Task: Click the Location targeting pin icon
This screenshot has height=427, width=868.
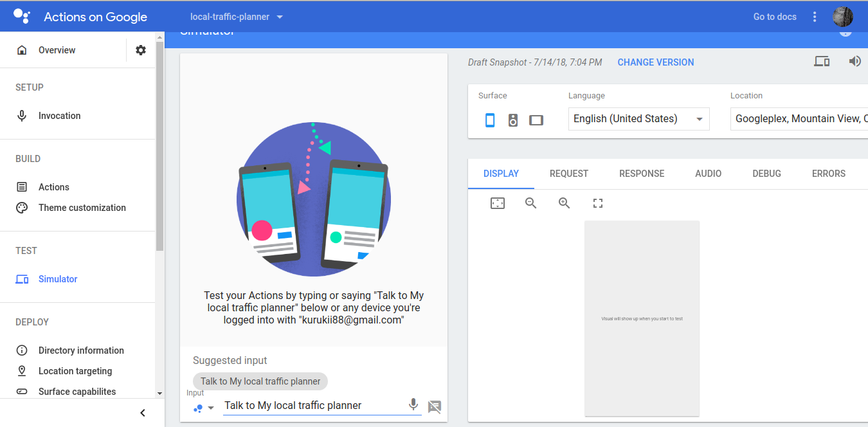Action: 22,371
